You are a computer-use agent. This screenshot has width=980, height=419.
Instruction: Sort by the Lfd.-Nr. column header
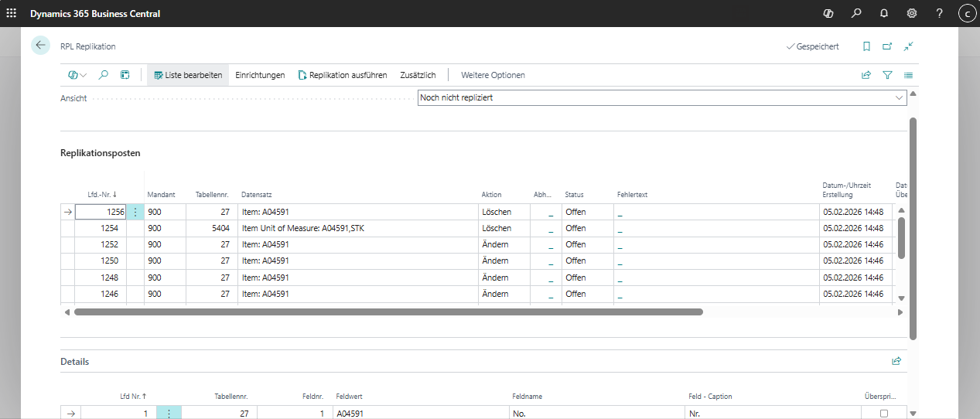tap(102, 195)
